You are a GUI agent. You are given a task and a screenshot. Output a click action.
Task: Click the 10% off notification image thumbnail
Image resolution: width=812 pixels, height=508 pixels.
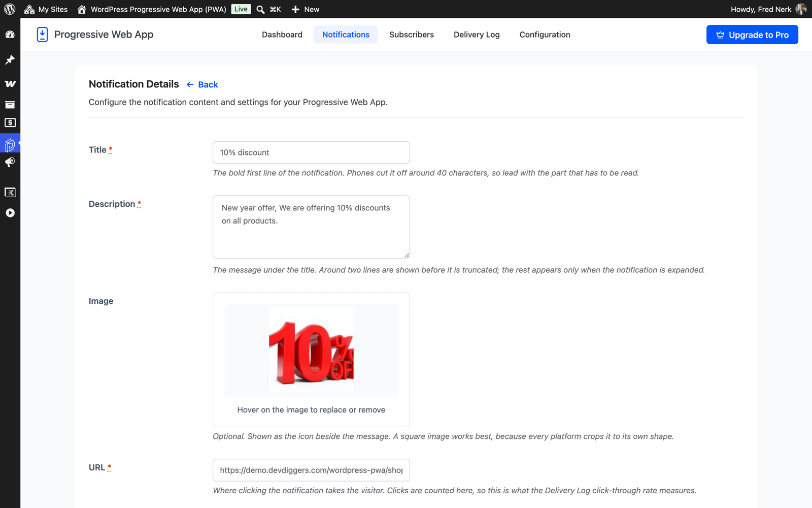click(311, 350)
